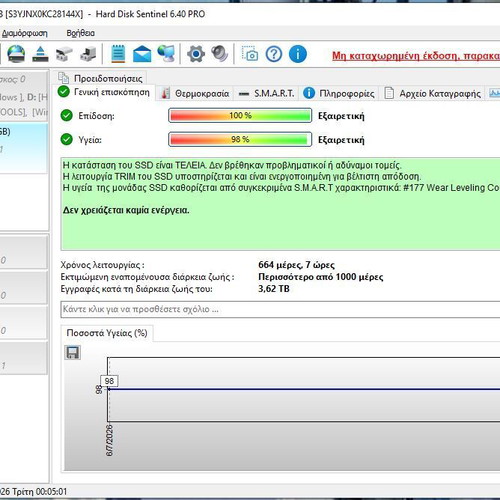Click the networked computer globe icon
Screen dimensions: 500x500
click(x=166, y=54)
